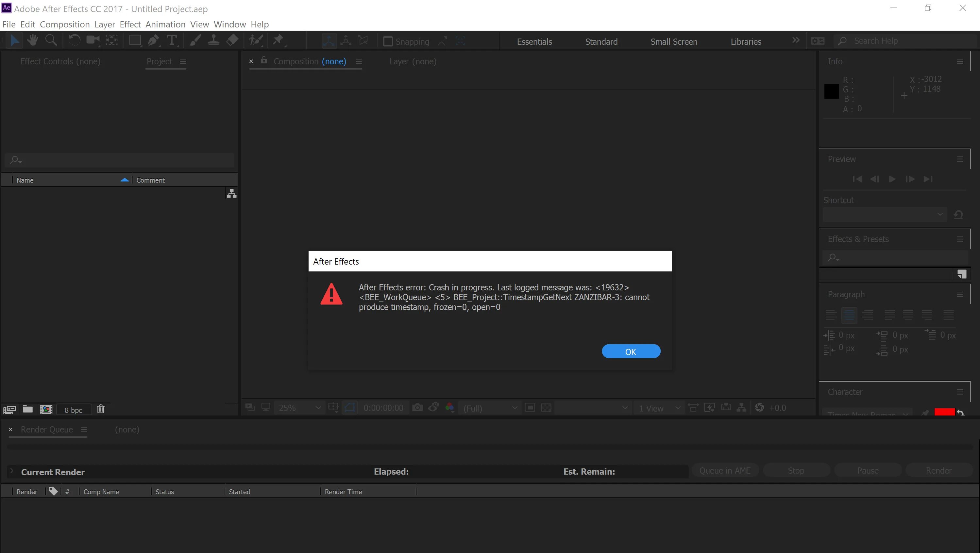Click the red fill color swatch in Character panel
This screenshot has width=980, height=553.
(x=944, y=412)
